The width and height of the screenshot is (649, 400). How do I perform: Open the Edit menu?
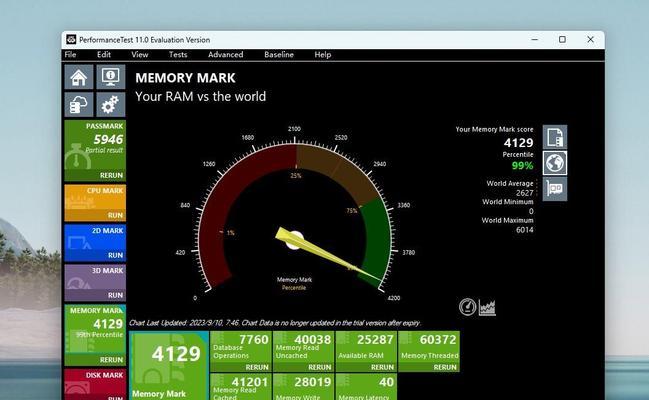tap(104, 55)
